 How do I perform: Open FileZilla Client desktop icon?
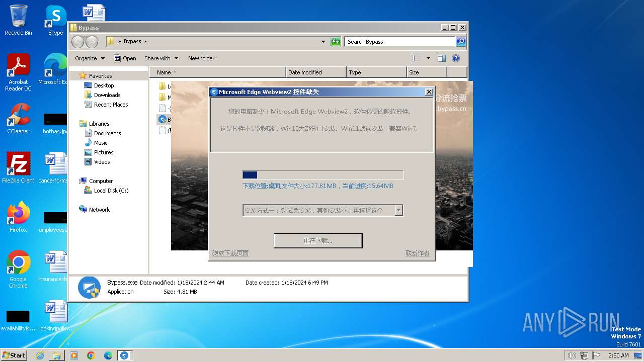(x=18, y=167)
